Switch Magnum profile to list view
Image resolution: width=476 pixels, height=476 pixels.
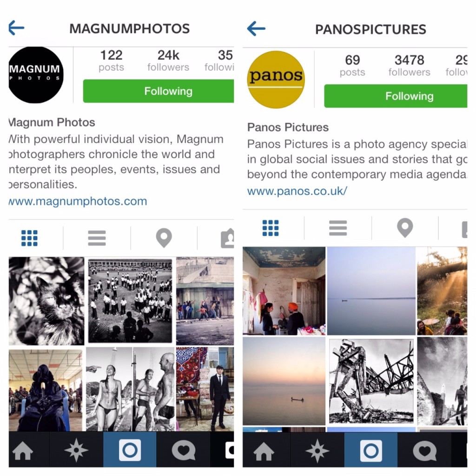pyautogui.click(x=97, y=238)
